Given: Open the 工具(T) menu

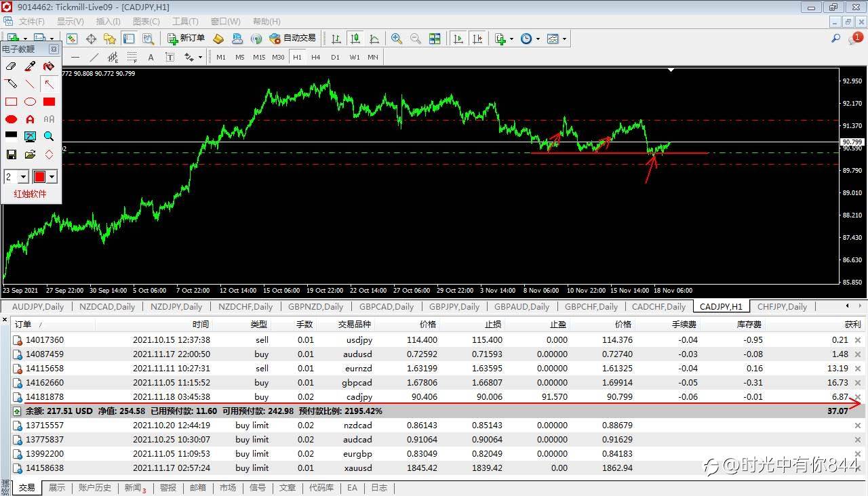Looking at the screenshot, I should [x=185, y=22].
